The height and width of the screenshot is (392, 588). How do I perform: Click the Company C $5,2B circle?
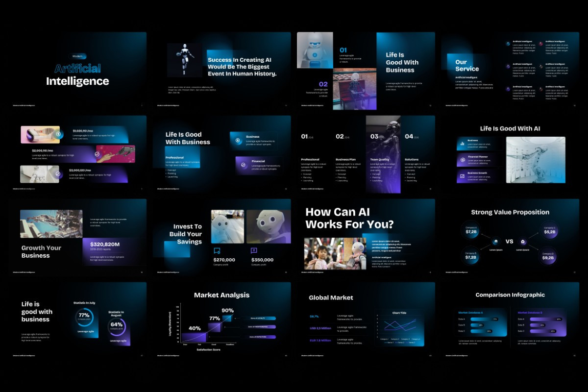[x=550, y=230]
